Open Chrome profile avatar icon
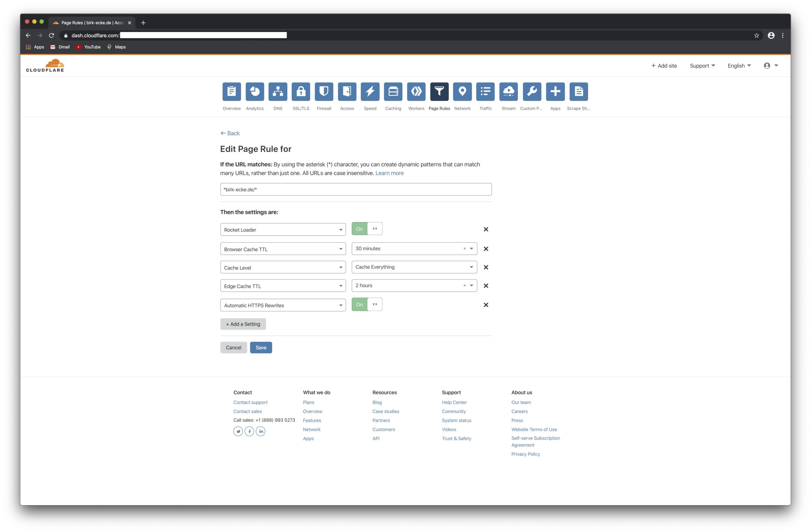The image size is (811, 532). (771, 35)
